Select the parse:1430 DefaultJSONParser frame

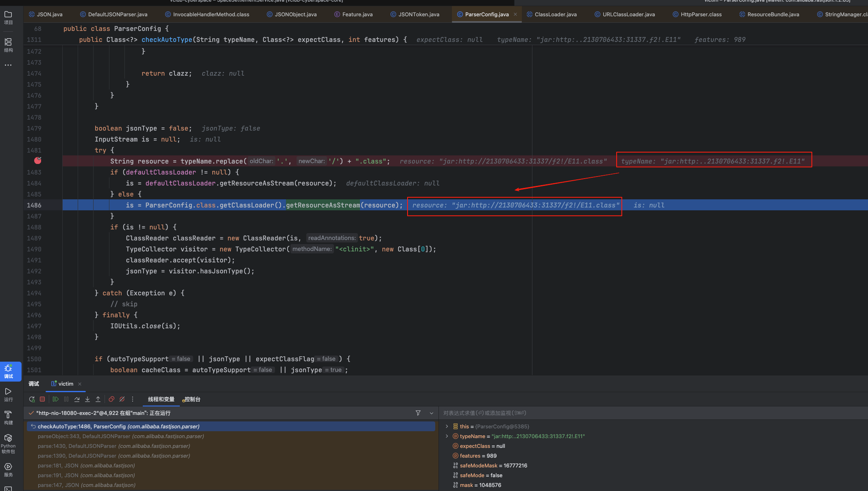231,446
